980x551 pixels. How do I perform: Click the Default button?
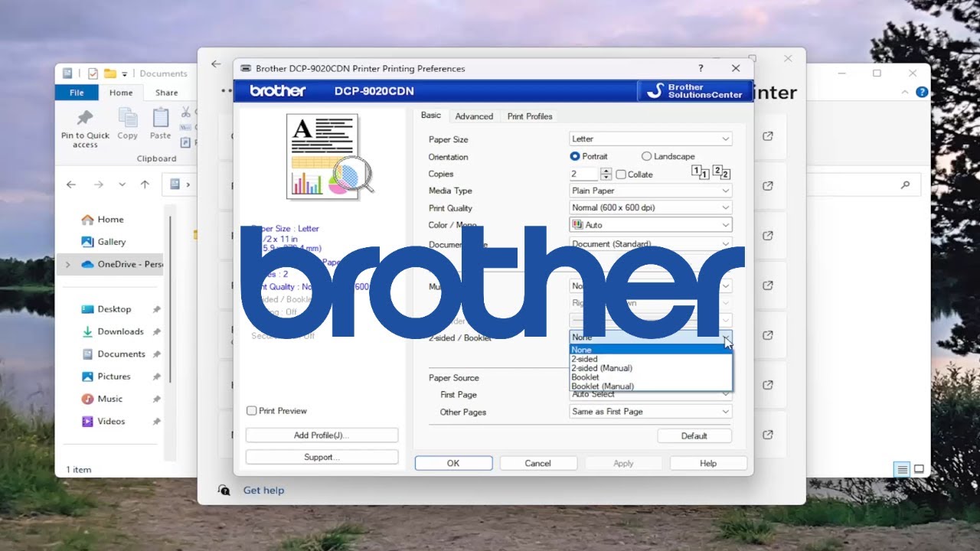[694, 435]
